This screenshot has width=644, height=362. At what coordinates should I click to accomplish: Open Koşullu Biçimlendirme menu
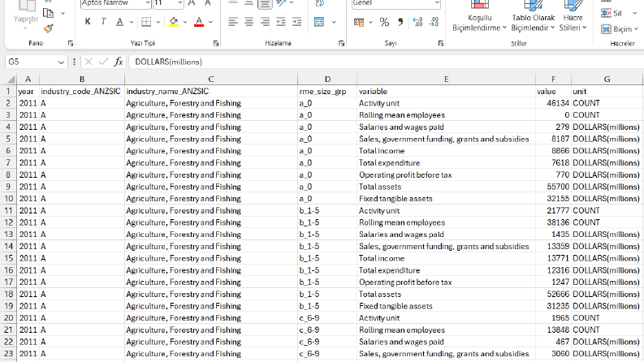pos(479,16)
